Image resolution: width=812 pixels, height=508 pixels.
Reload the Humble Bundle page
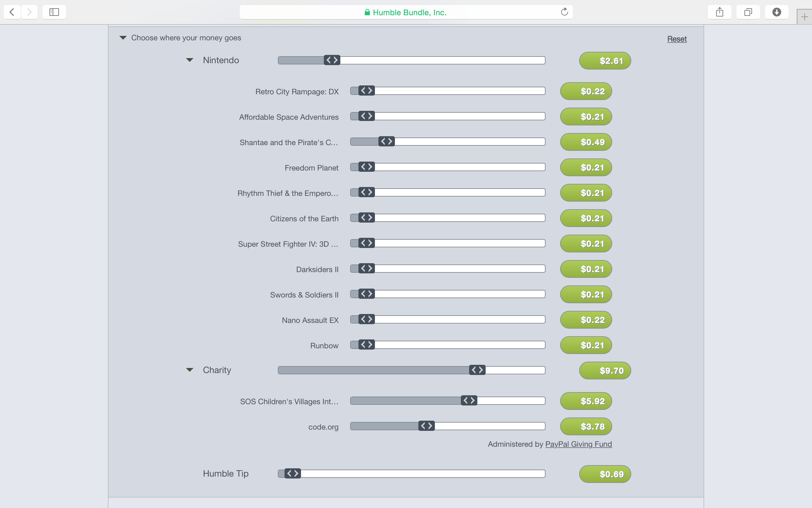click(564, 12)
